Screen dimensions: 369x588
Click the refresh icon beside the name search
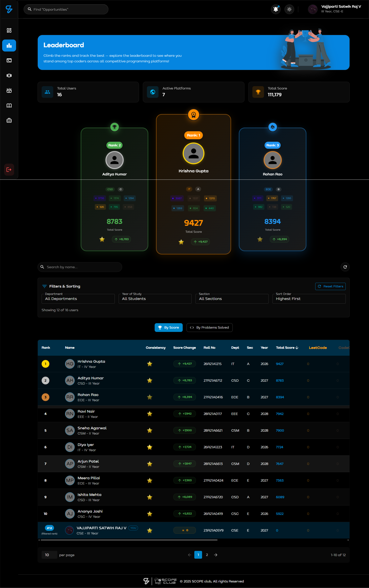click(x=345, y=267)
